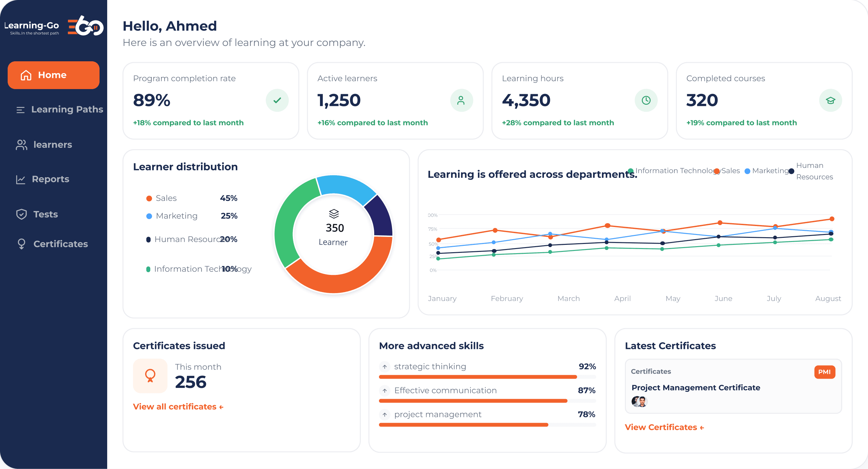Image resolution: width=868 pixels, height=469 pixels.
Task: Click the 92% strategic thinking value
Action: pyautogui.click(x=587, y=367)
